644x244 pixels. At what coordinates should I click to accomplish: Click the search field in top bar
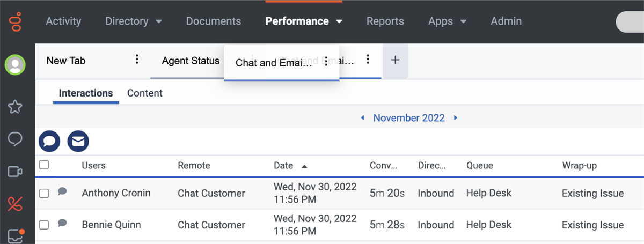point(630,21)
